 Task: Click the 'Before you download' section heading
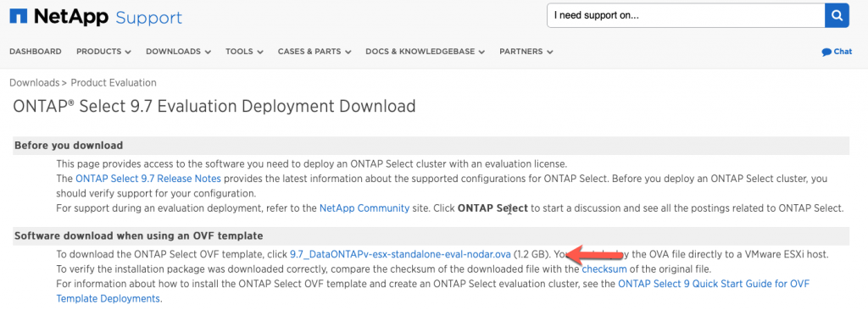(69, 146)
